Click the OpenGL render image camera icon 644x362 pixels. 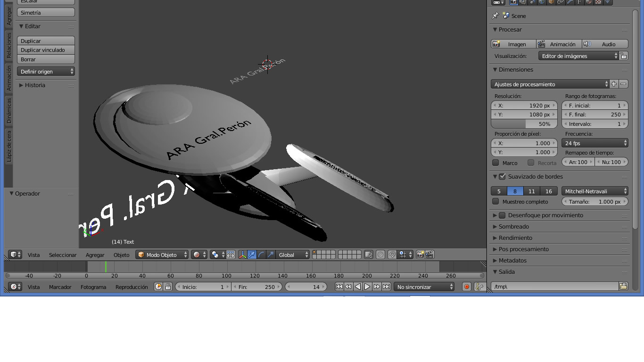click(420, 255)
